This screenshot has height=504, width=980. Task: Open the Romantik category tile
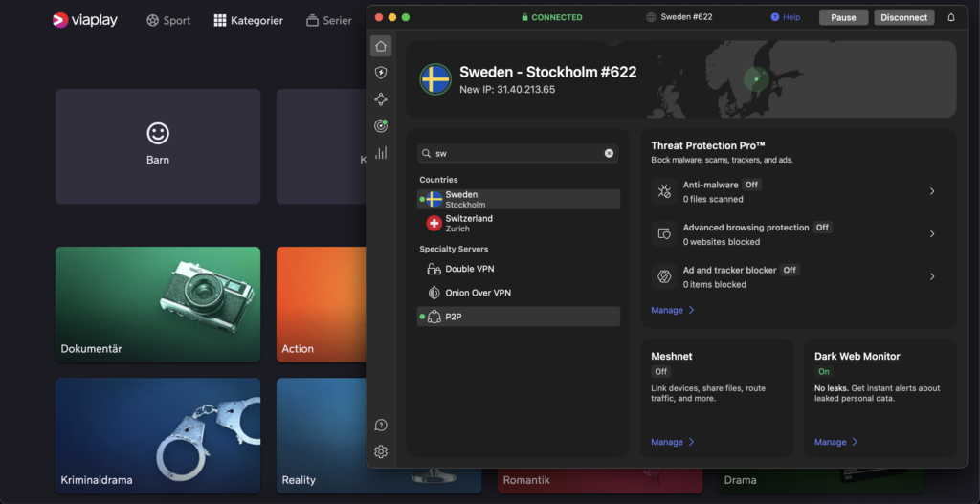[600, 480]
